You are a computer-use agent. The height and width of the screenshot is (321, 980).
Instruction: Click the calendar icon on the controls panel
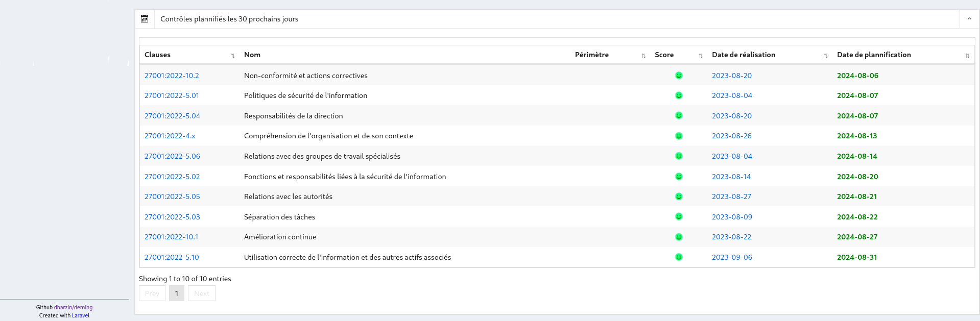145,18
